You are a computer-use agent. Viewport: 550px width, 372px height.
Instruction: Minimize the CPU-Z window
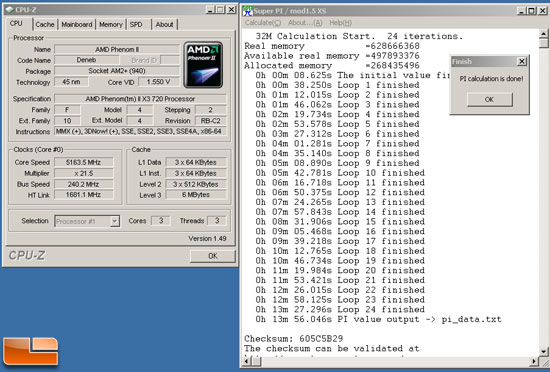pos(210,10)
